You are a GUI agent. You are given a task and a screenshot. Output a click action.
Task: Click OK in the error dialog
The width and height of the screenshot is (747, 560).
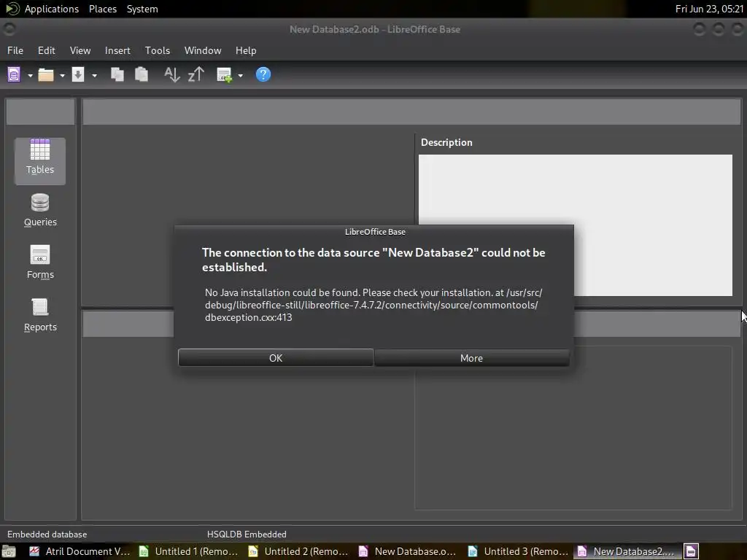tap(276, 358)
